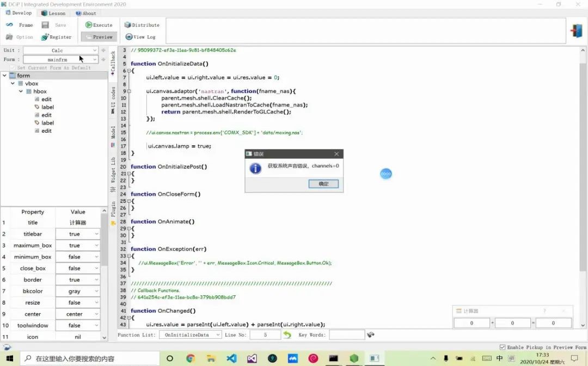Collapse the vbox tree node
588x366 pixels.
pos(13,83)
